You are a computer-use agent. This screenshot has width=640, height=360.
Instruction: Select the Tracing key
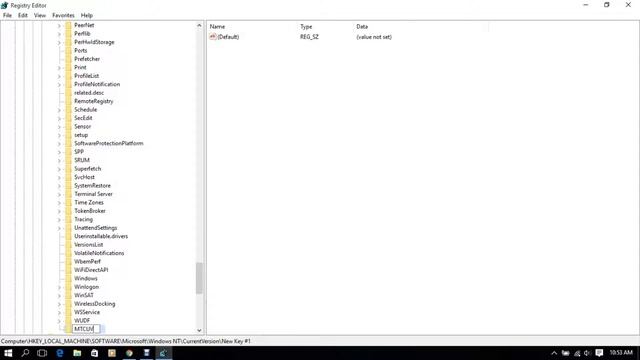[83, 220]
